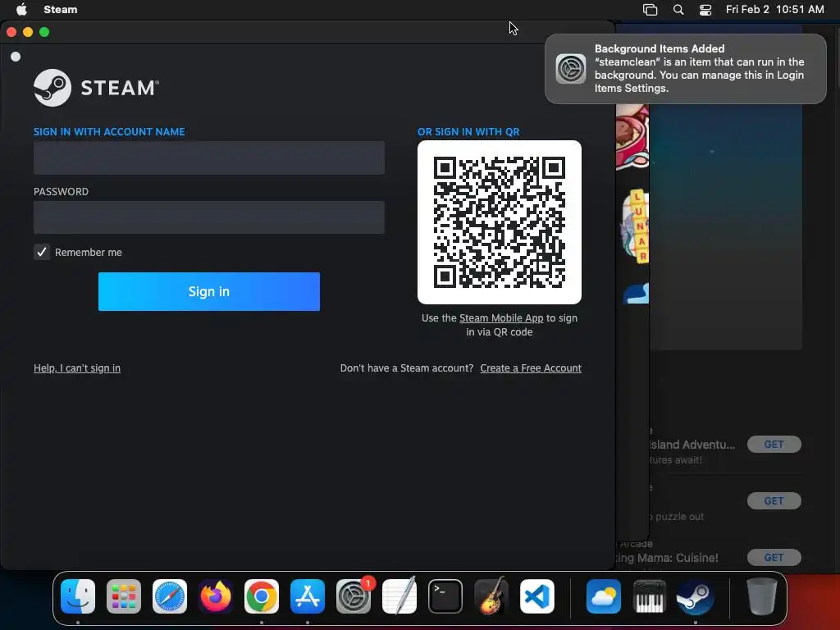Screen dimensions: 840x630
Task: Uncheck the Remember me checkbox
Action: click(42, 252)
